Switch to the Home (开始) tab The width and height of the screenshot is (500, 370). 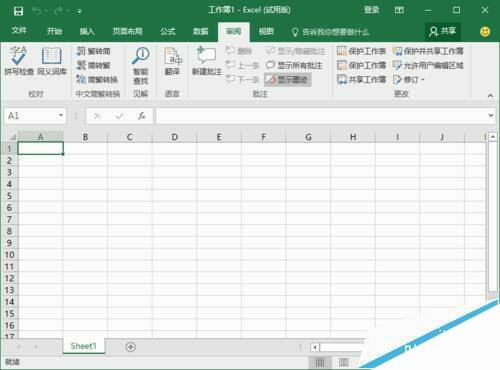pyautogui.click(x=54, y=31)
